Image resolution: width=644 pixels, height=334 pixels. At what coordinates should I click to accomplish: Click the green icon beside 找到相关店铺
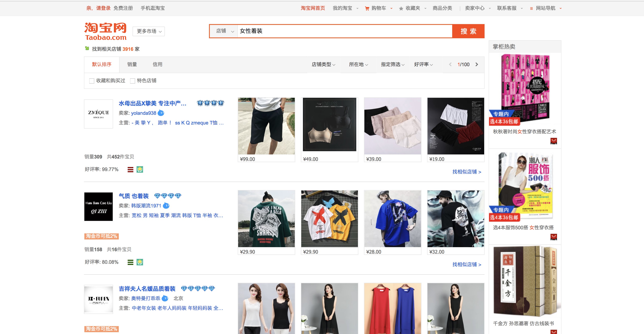(x=87, y=49)
